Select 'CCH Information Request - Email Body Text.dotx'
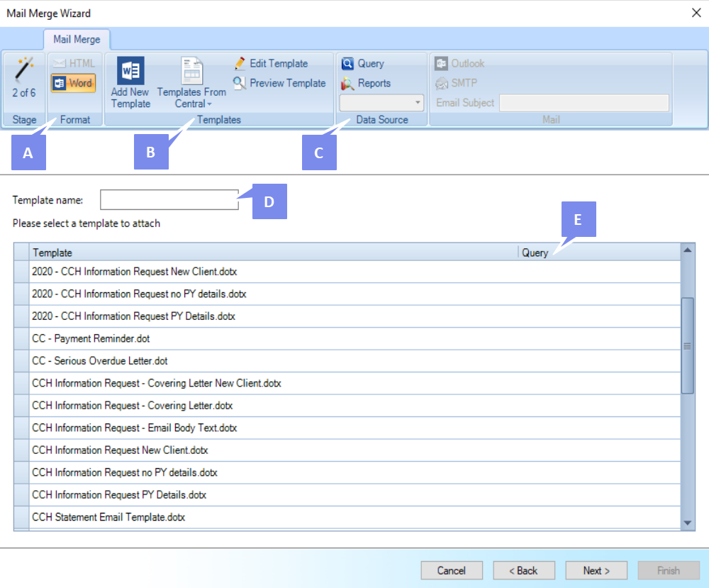 (355, 428)
